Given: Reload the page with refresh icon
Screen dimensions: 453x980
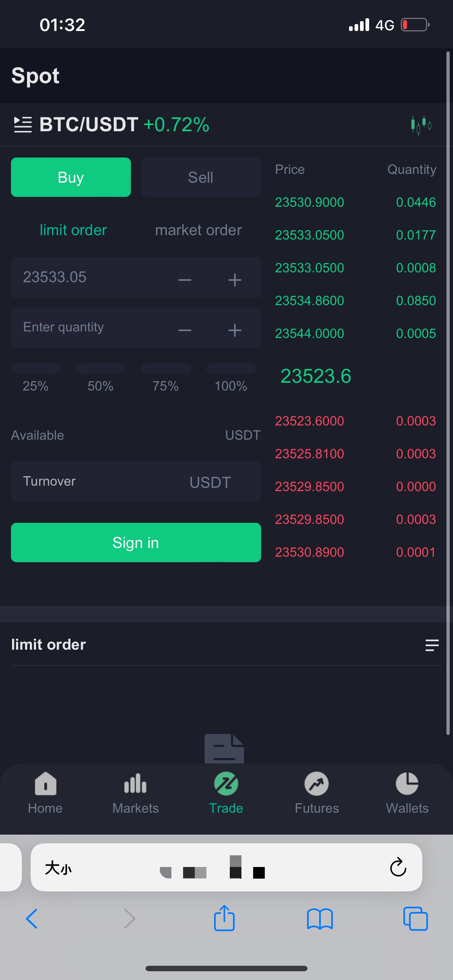Looking at the screenshot, I should pos(398,867).
